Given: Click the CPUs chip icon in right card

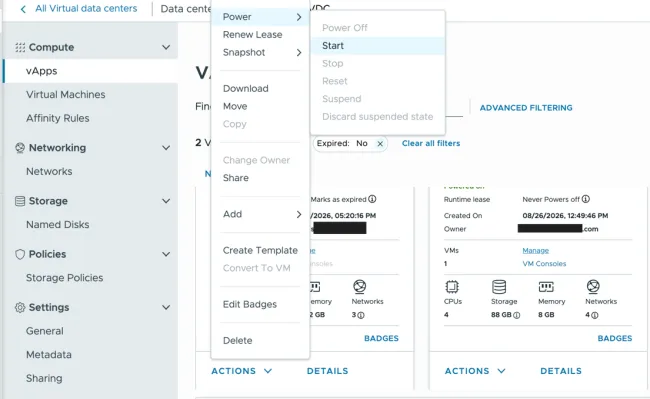Looking at the screenshot, I should pos(452,286).
